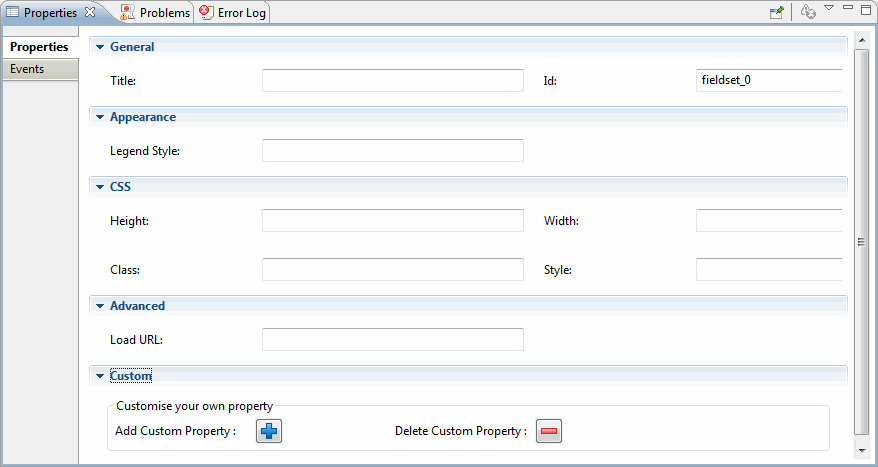Screen dimensions: 878x467
Task: Click into the Width input field
Action: (x=769, y=221)
